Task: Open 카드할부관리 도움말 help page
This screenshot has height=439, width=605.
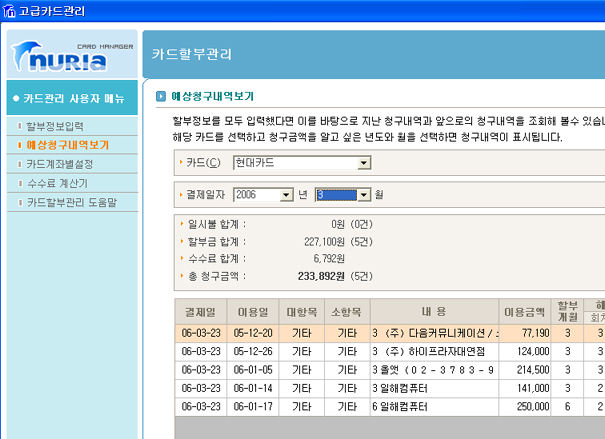Action: point(71,202)
